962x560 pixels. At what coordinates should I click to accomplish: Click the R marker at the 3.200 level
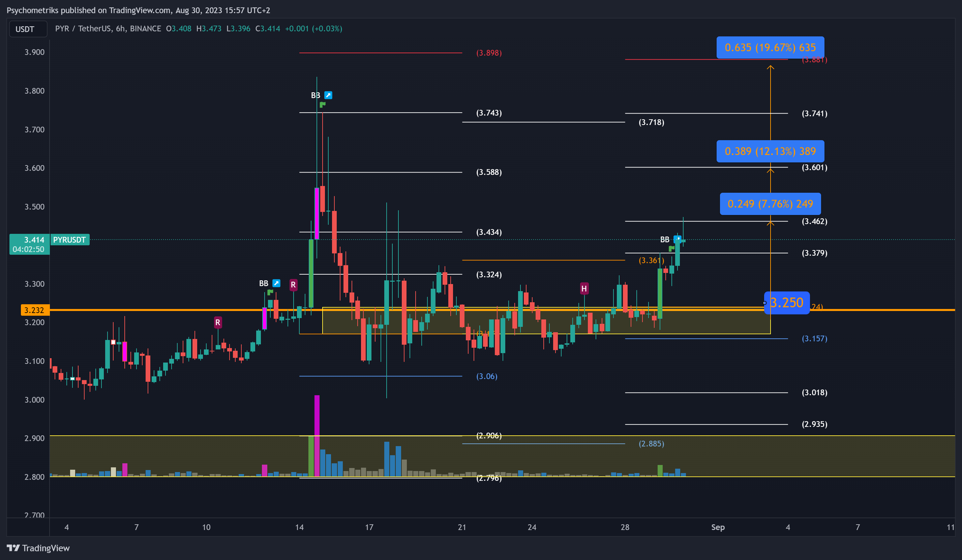(x=218, y=322)
